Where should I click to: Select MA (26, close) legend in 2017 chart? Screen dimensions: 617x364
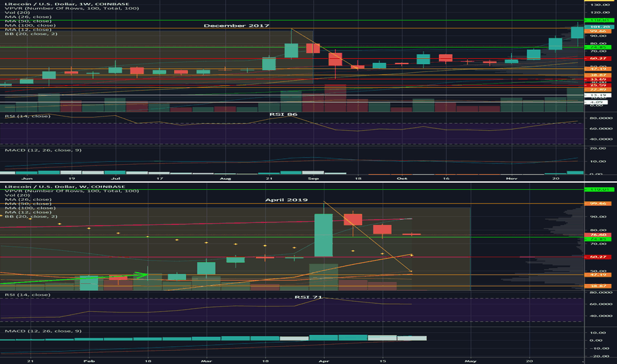(28, 17)
